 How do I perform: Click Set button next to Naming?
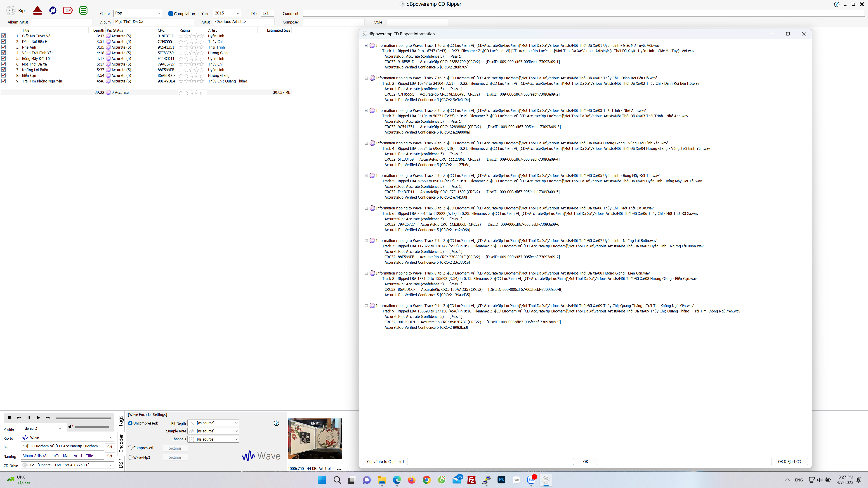coord(109,456)
